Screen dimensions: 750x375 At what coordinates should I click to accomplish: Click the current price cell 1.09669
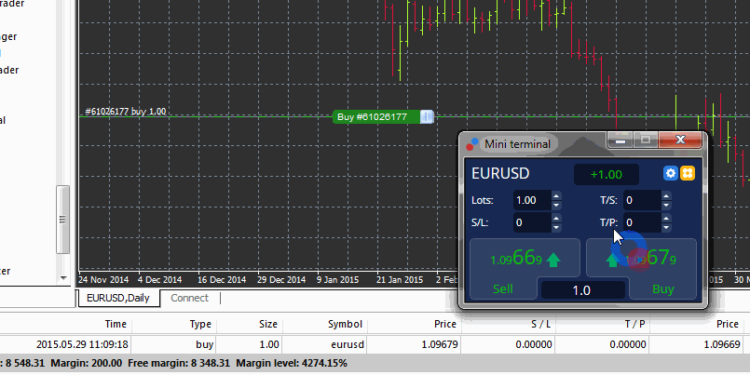pyautogui.click(x=721, y=344)
